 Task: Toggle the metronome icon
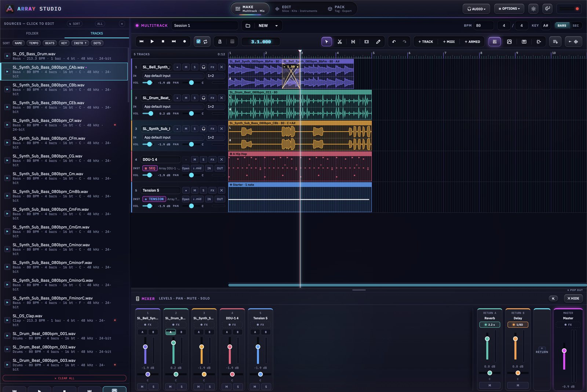[x=220, y=42]
